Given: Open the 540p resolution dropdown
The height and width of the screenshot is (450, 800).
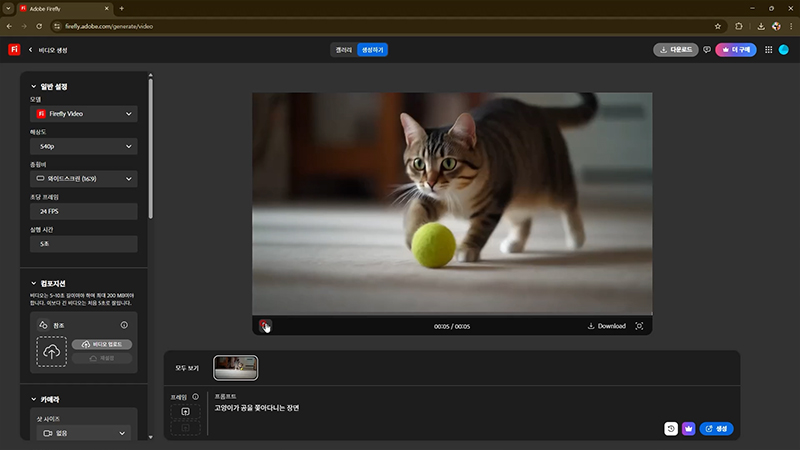Looking at the screenshot, I should [84, 147].
